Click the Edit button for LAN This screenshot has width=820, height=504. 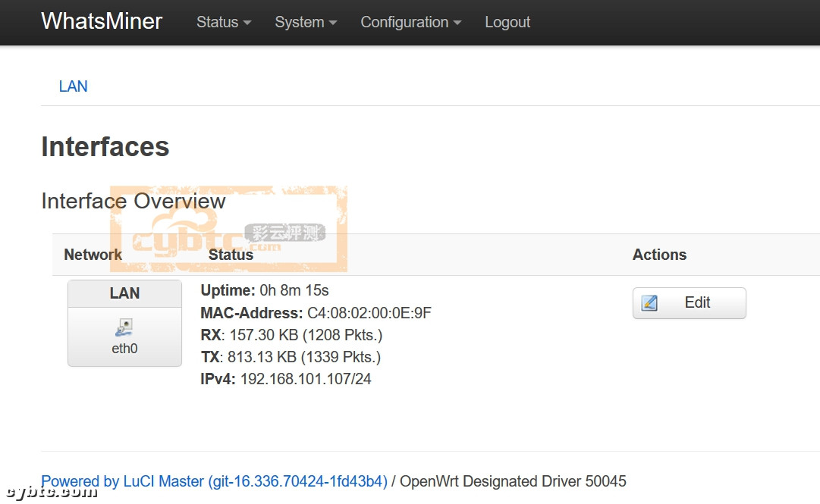[690, 303]
